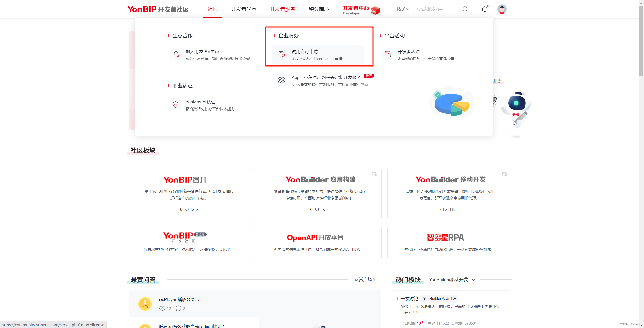Screen dimensions: 644x328
Task: Click the icon on the YonBuilder应用构建 card corner
Action: click(374, 174)
